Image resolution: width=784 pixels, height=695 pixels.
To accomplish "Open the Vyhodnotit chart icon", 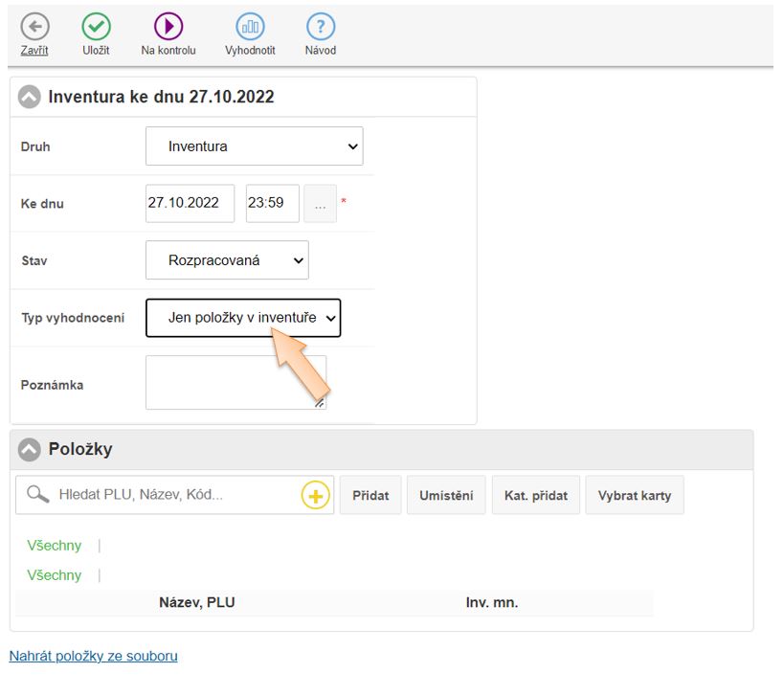I will (x=250, y=27).
